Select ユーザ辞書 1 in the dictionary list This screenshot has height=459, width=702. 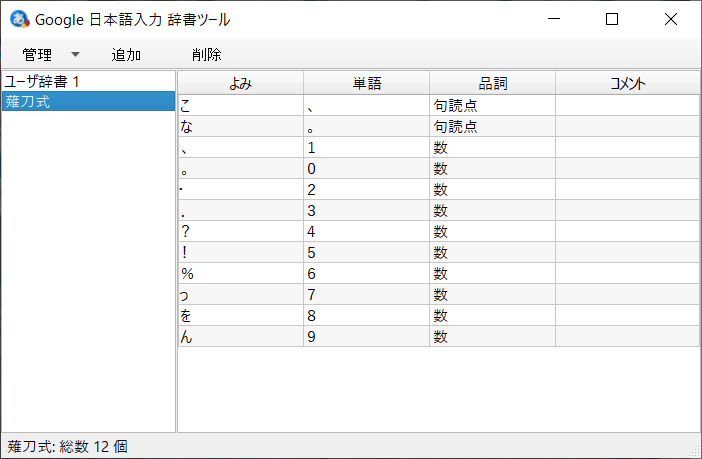[x=88, y=82]
